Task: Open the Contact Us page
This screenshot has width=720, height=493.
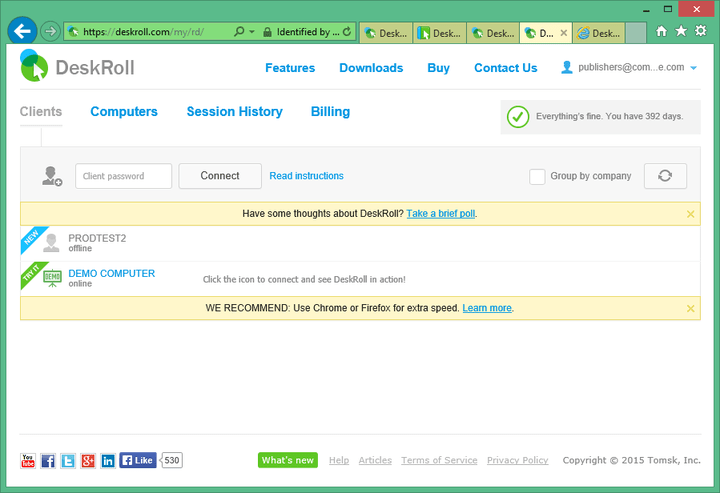Action: pyautogui.click(x=506, y=68)
